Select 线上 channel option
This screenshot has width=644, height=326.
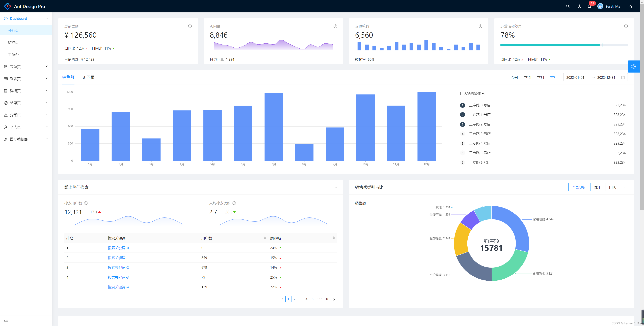(x=598, y=187)
